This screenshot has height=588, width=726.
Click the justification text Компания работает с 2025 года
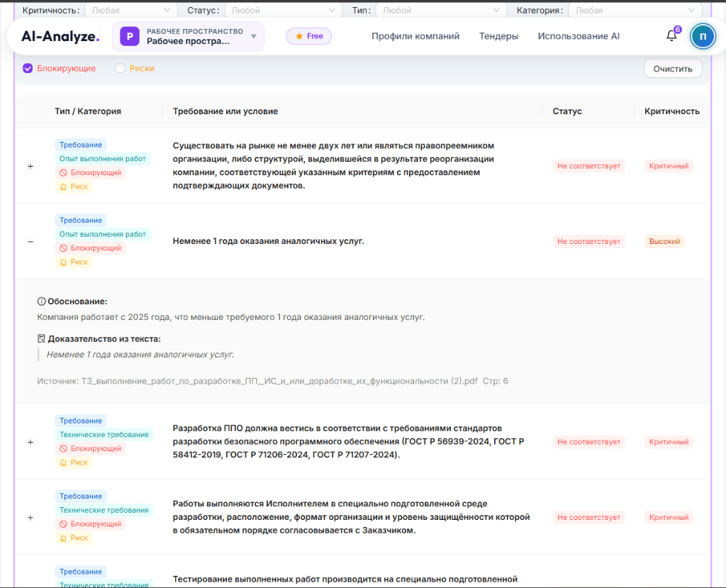point(230,317)
